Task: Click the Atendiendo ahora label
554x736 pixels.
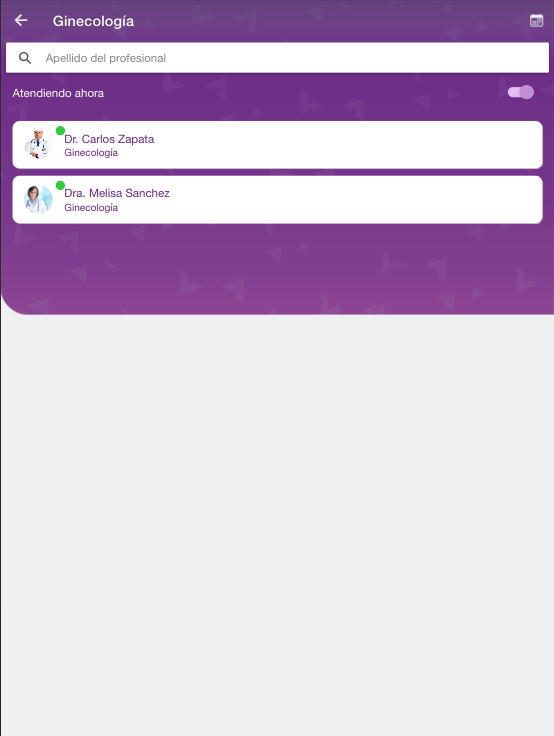Action: click(58, 93)
